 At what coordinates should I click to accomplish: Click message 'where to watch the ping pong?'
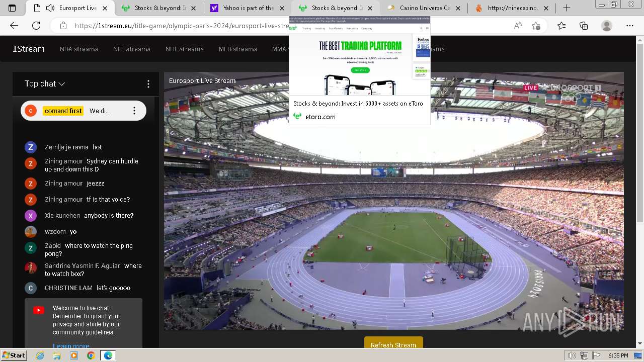(89, 250)
